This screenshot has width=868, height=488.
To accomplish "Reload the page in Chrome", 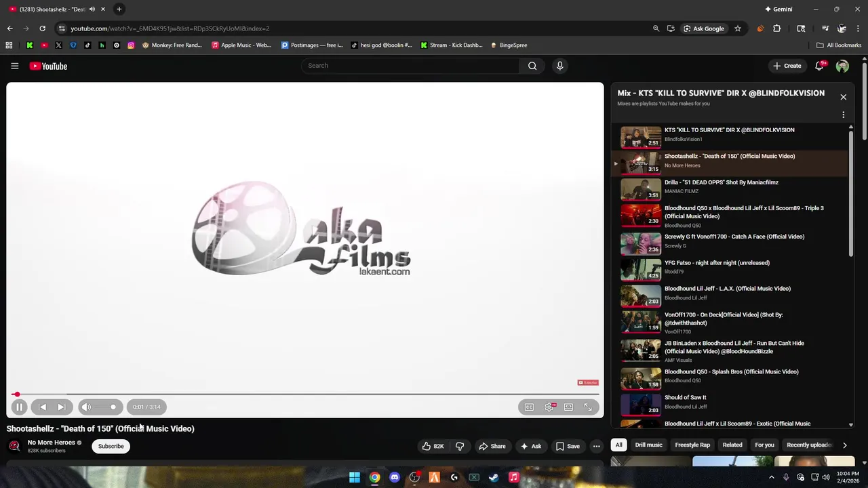I will coord(42,28).
